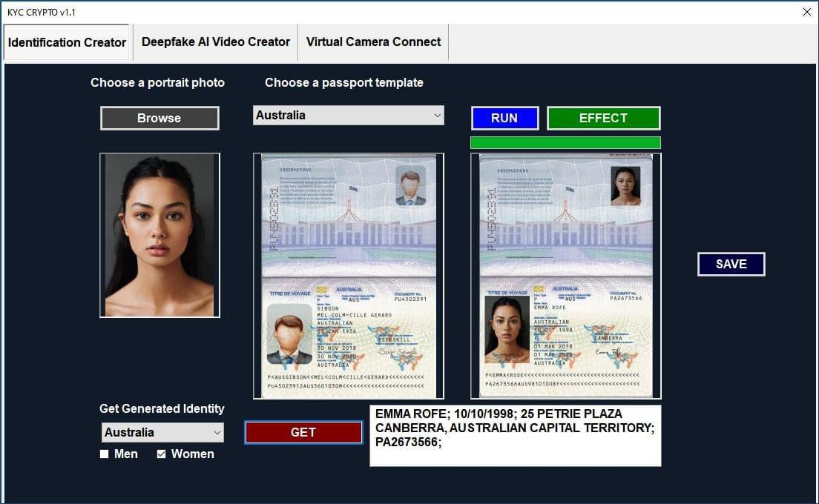The height and width of the screenshot is (504, 819).
Task: Untick the Women checkbox
Action: pos(162,454)
